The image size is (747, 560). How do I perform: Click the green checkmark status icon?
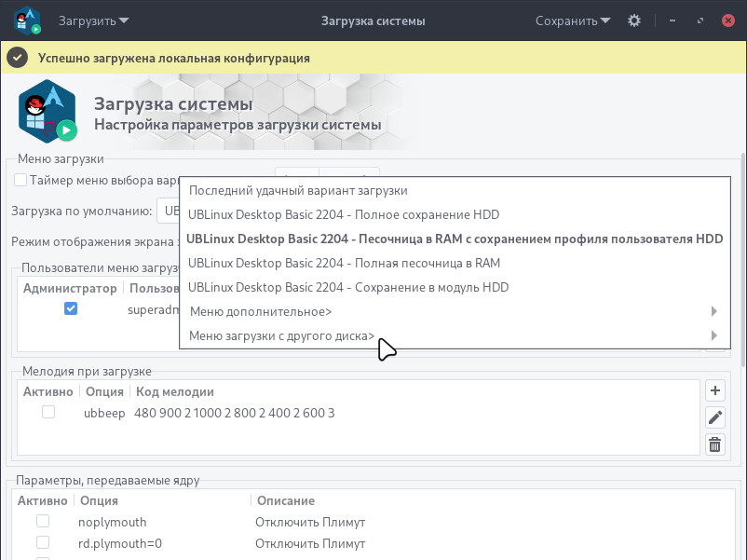point(17,58)
